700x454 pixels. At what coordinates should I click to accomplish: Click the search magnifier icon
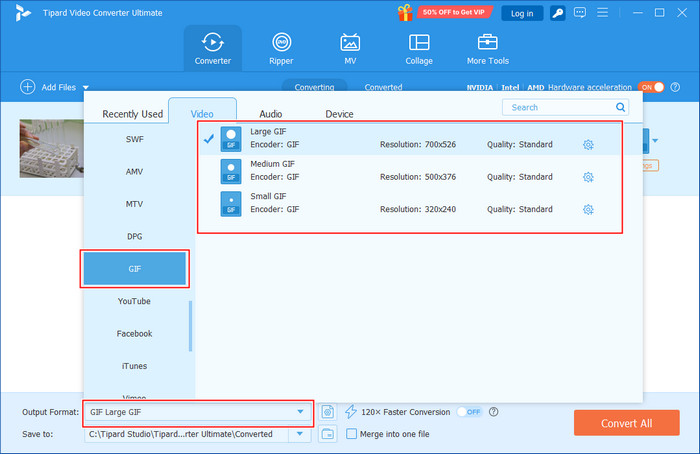coord(620,107)
